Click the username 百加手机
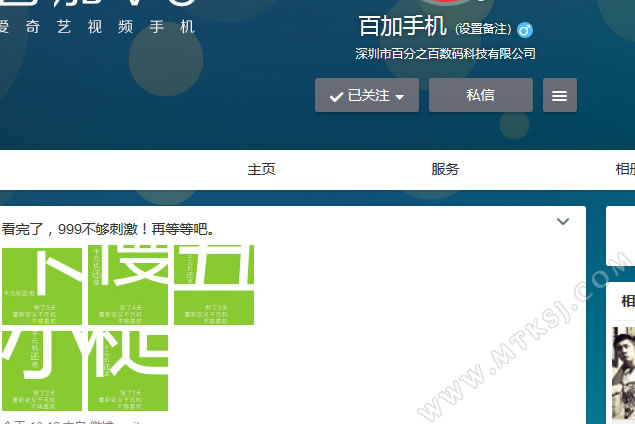 (x=403, y=26)
